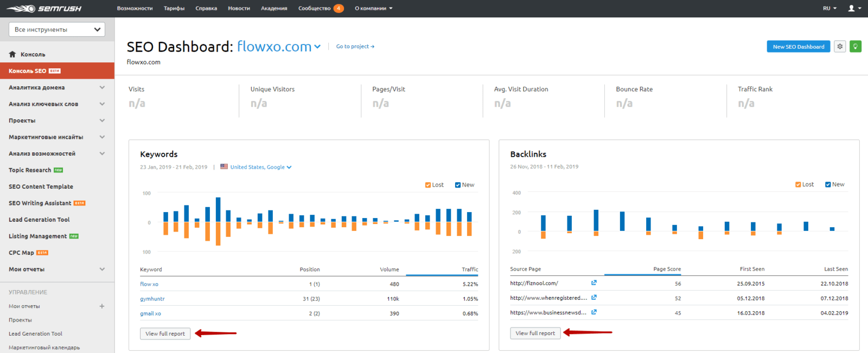868x353 pixels.
Task: Click the United States flag icon
Action: [x=224, y=166]
